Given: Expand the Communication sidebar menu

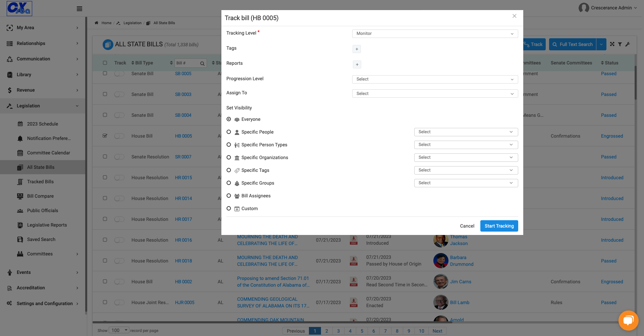Looking at the screenshot, I should [43, 59].
